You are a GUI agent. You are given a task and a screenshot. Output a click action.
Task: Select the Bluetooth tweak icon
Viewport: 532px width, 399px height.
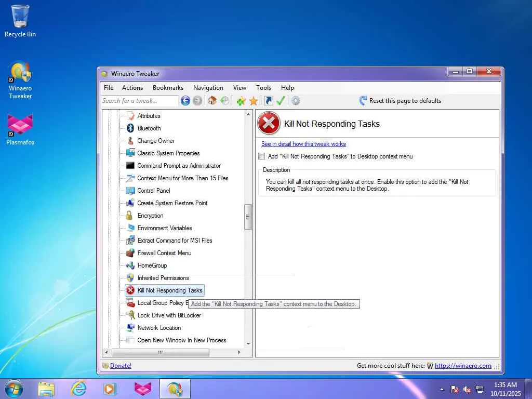point(130,128)
